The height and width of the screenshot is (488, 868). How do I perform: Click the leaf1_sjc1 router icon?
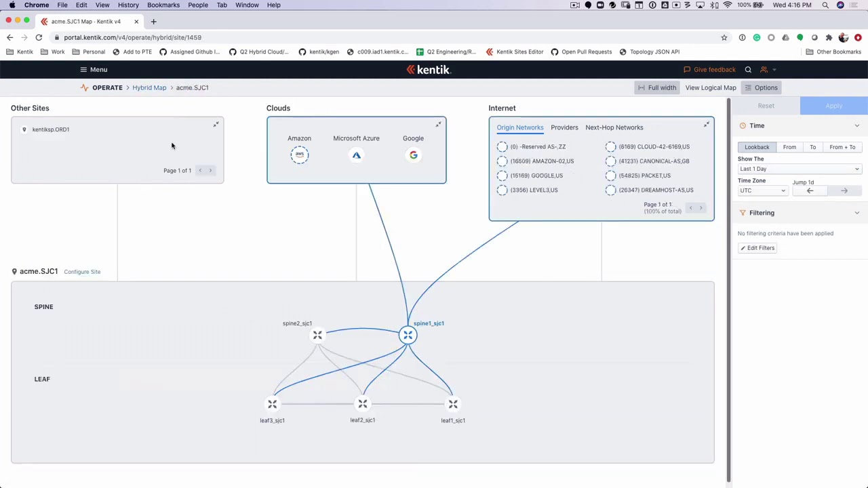tap(453, 404)
